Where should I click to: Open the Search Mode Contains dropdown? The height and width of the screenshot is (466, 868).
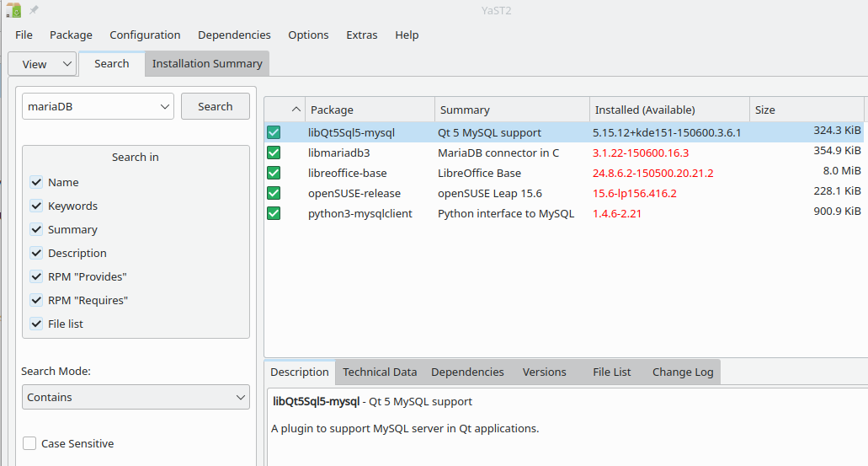136,397
